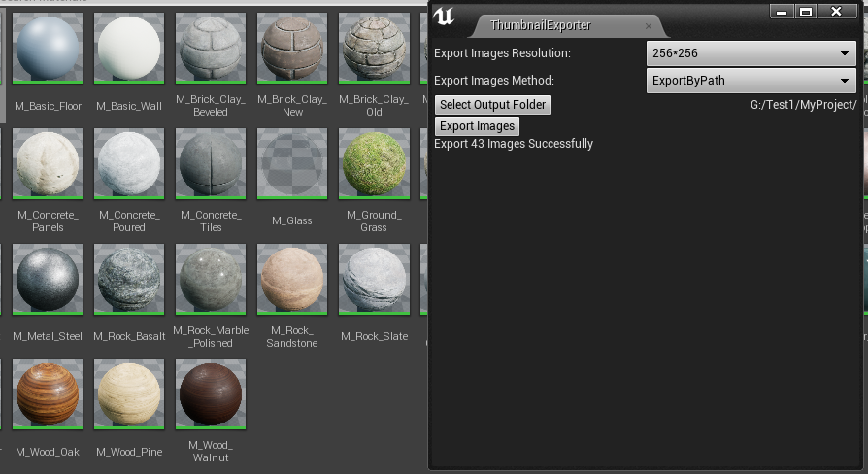Click the M_Glass asset name label

pyautogui.click(x=292, y=220)
